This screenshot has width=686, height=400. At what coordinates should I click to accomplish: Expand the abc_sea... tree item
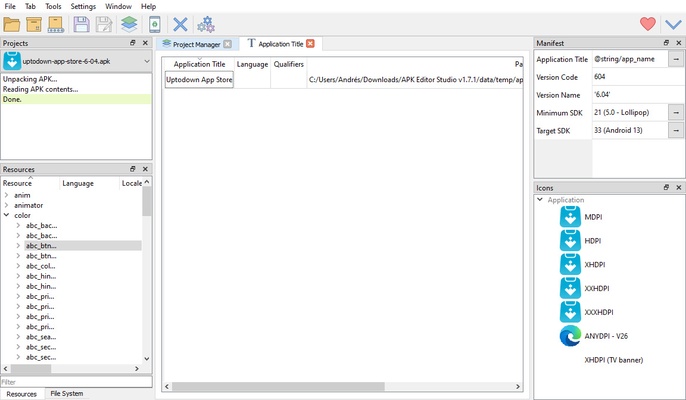[18, 337]
